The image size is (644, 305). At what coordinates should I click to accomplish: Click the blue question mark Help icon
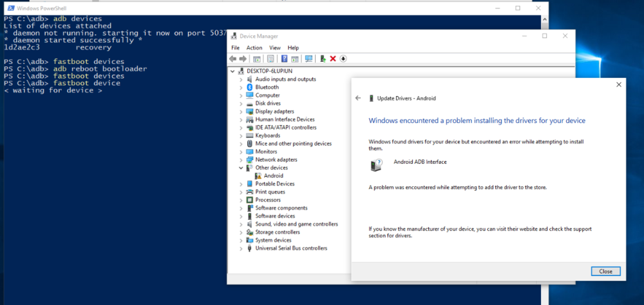click(284, 59)
